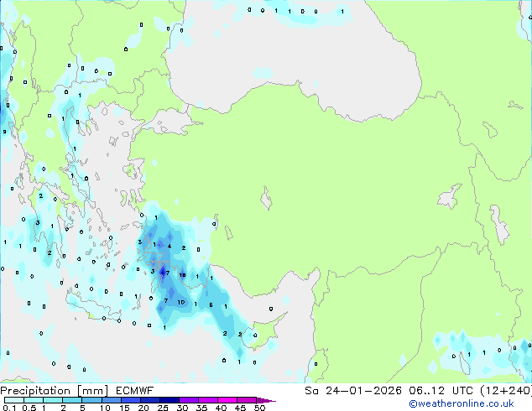Click the legend label "45"
Image resolution: width=532 pixels, height=411 pixels.
coord(240,408)
